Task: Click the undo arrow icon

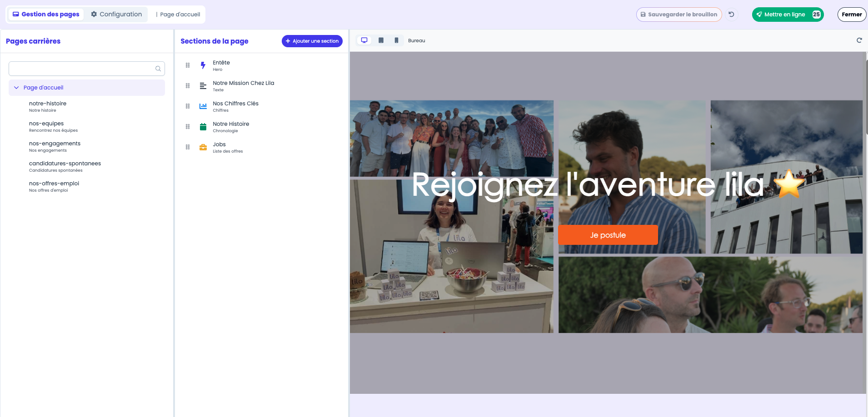Action: coord(731,15)
